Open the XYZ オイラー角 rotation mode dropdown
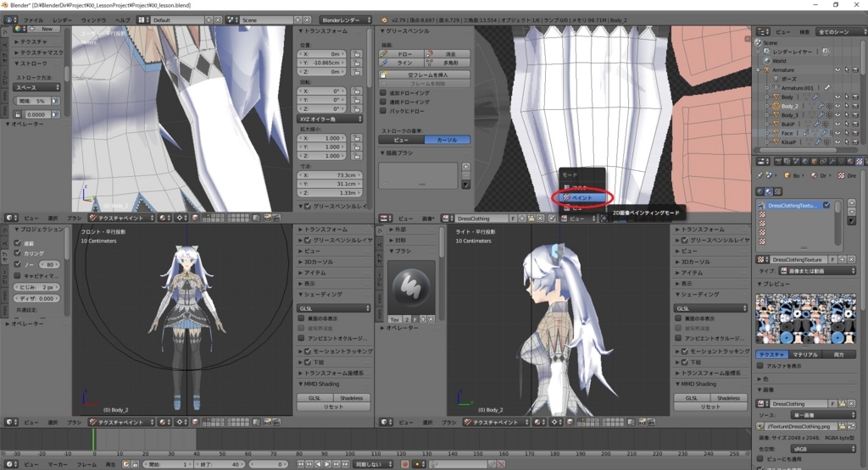 click(330, 119)
